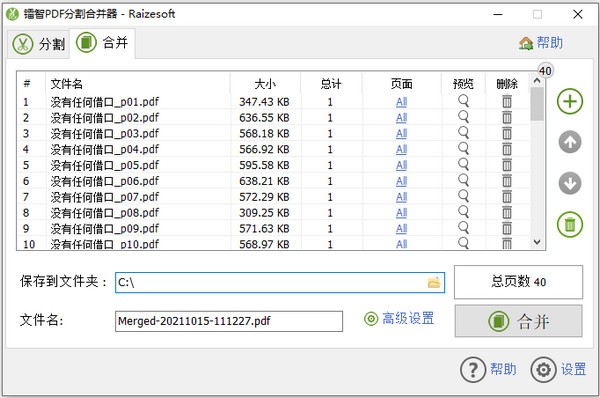Minimize the Raizesoft window
Viewport: 600px width, 398px height.
coord(498,15)
